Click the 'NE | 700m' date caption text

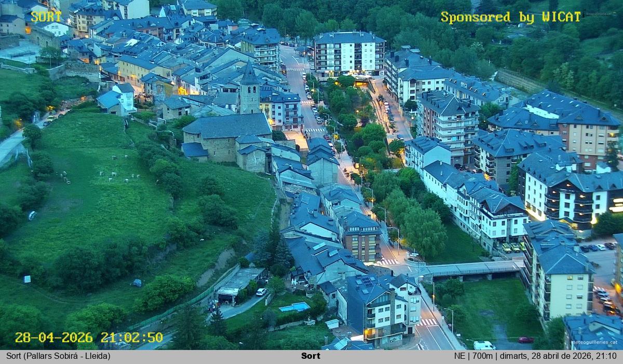click(x=535, y=356)
